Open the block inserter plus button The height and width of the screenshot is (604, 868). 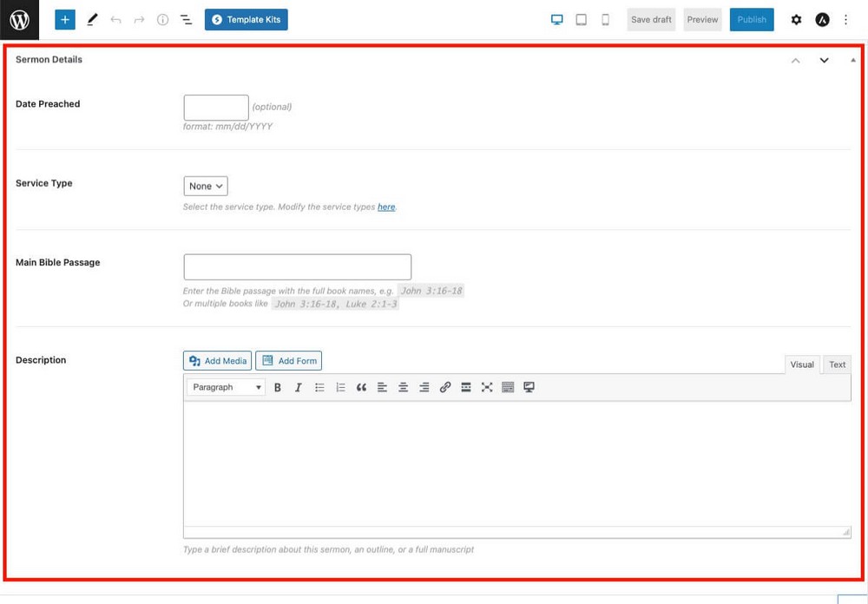point(65,19)
